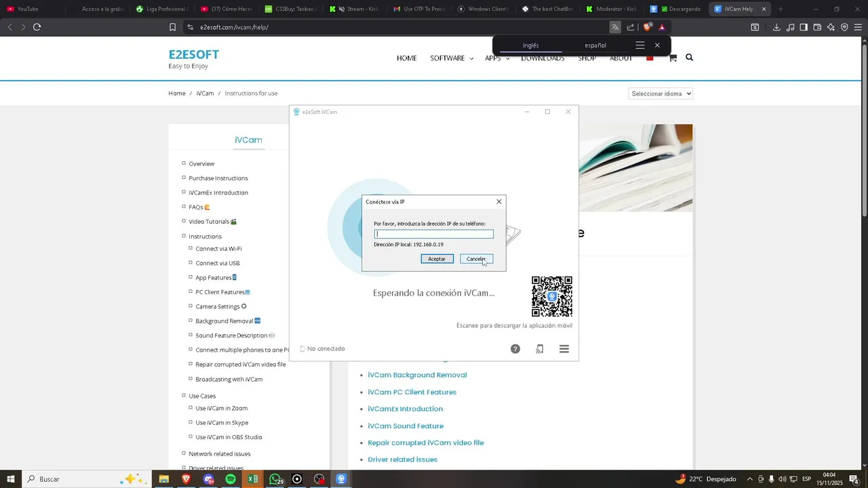Image resolution: width=868 pixels, height=488 pixels.
Task: Click the site search magnifier icon
Action: 690,58
